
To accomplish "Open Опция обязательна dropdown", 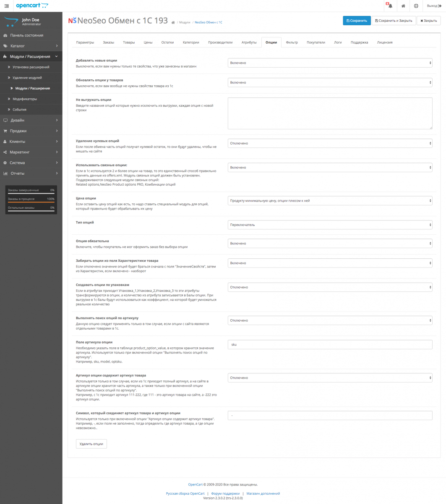I will click(x=330, y=243).
